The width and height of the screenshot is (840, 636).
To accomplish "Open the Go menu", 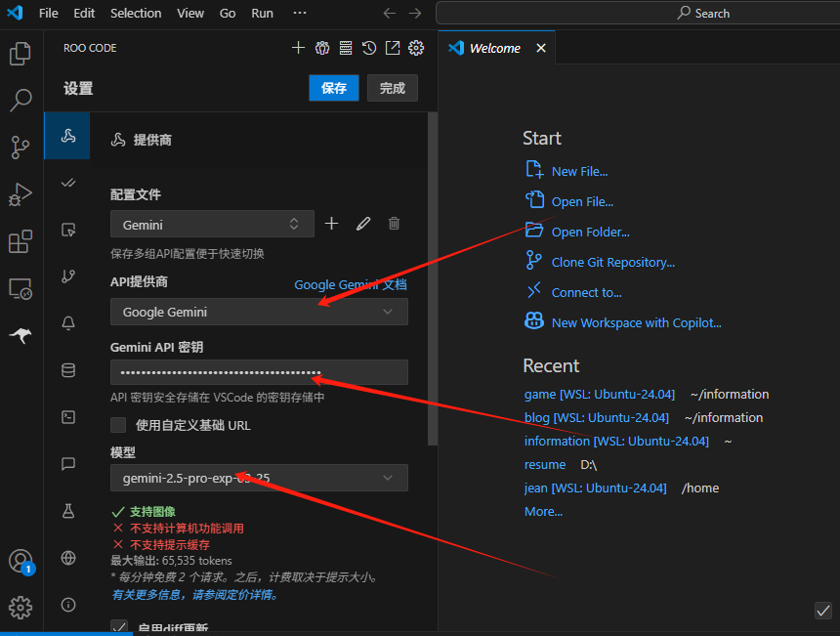I will coord(228,14).
